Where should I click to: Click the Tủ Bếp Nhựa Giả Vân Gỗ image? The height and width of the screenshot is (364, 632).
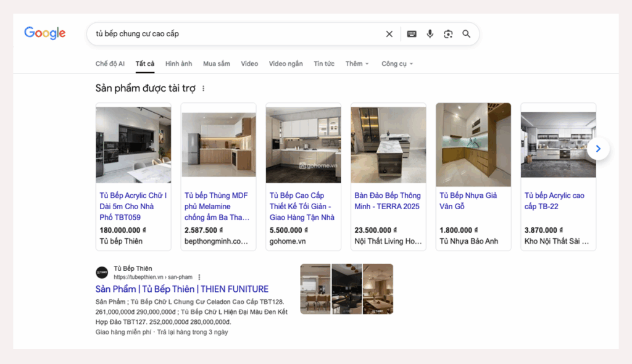tap(473, 144)
